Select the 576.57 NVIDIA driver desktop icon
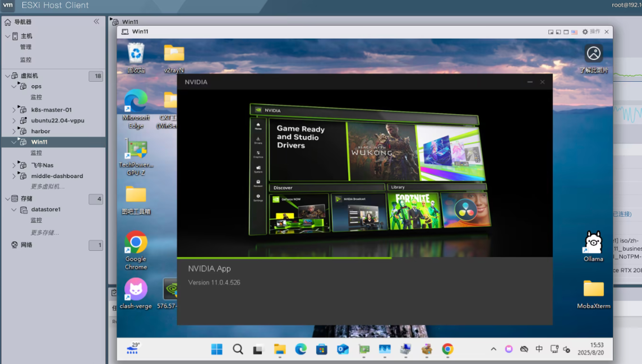 [x=168, y=293]
